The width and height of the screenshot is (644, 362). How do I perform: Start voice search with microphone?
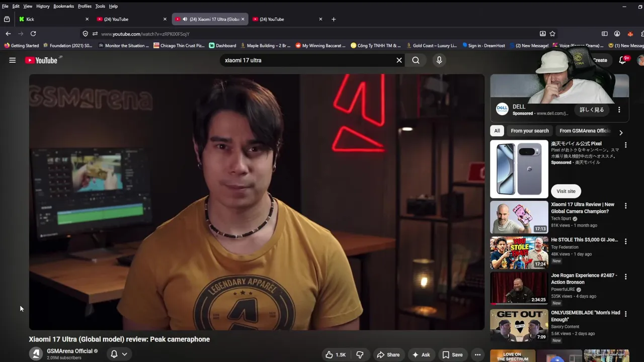(439, 60)
